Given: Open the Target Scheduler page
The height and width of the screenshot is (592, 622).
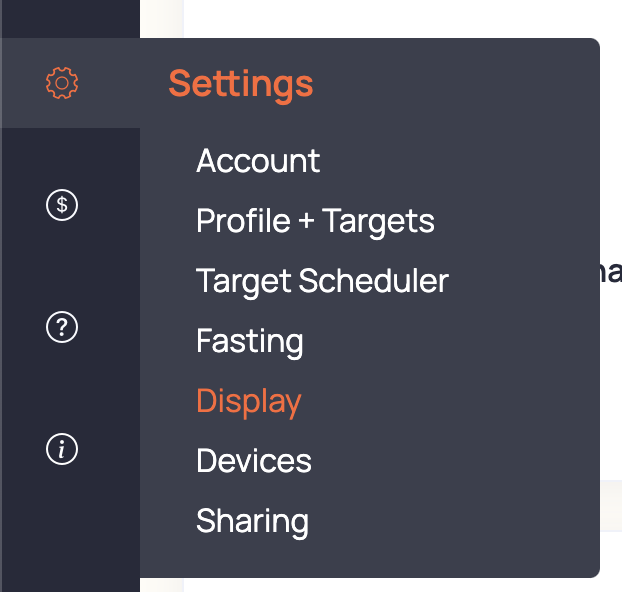Looking at the screenshot, I should click(323, 282).
